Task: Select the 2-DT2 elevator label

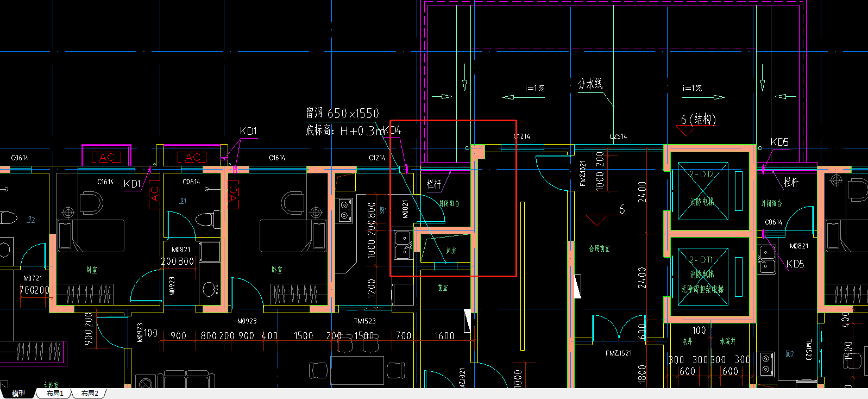Action: click(x=701, y=174)
